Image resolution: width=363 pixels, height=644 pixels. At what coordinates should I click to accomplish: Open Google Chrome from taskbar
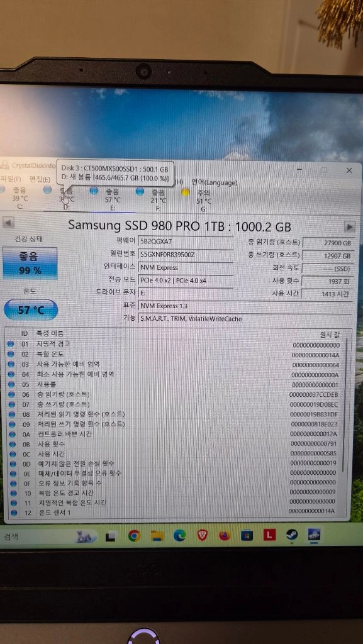point(134,536)
